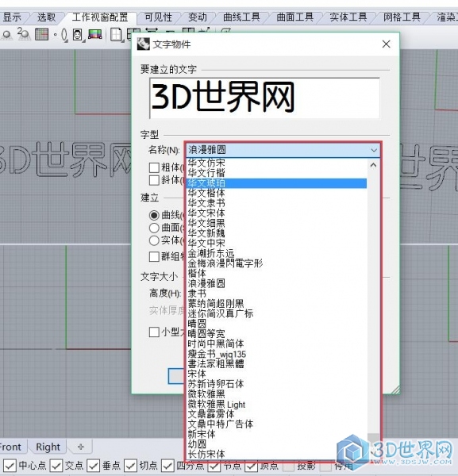Choose 华文隶书 from the font list
This screenshot has height=476, width=458.
pos(277,203)
